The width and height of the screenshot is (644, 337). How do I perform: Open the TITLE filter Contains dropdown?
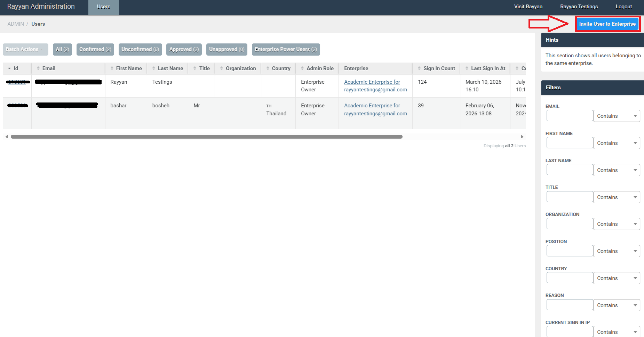pos(616,197)
